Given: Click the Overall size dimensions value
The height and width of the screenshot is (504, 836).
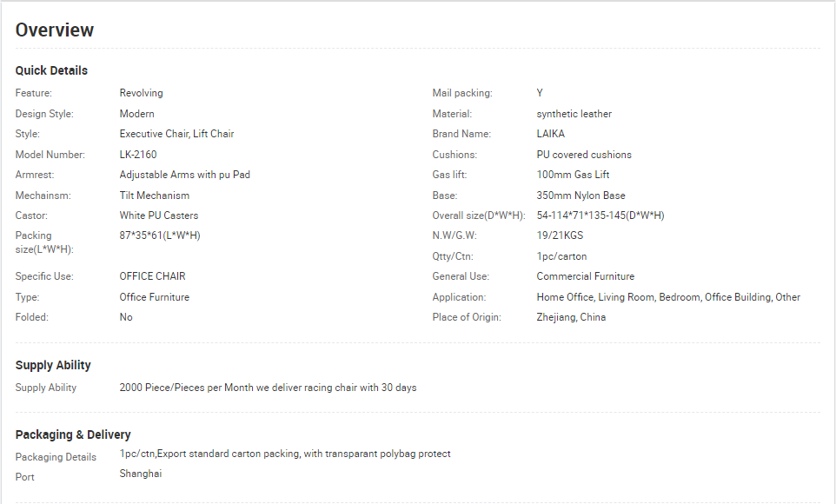Looking at the screenshot, I should [600, 216].
